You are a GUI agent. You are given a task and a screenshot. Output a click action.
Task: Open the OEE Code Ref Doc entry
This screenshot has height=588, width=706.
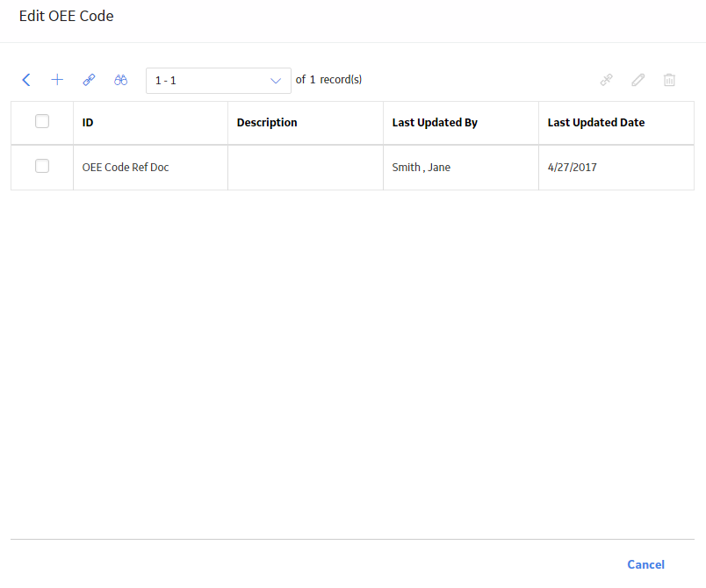(x=126, y=168)
